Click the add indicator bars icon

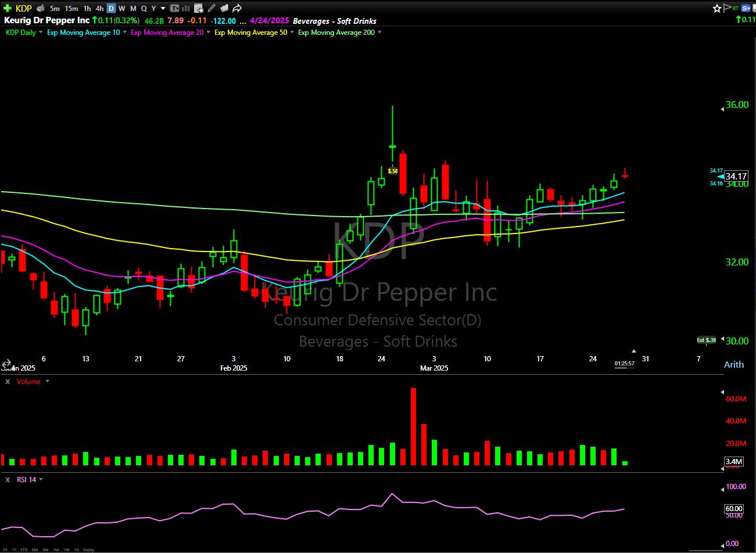(x=187, y=8)
